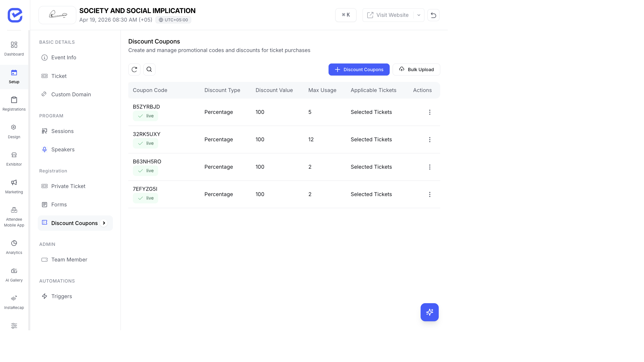Open actions menu for coupon B5ZYRBJD
Image resolution: width=644 pixels, height=362 pixels.
click(429, 112)
